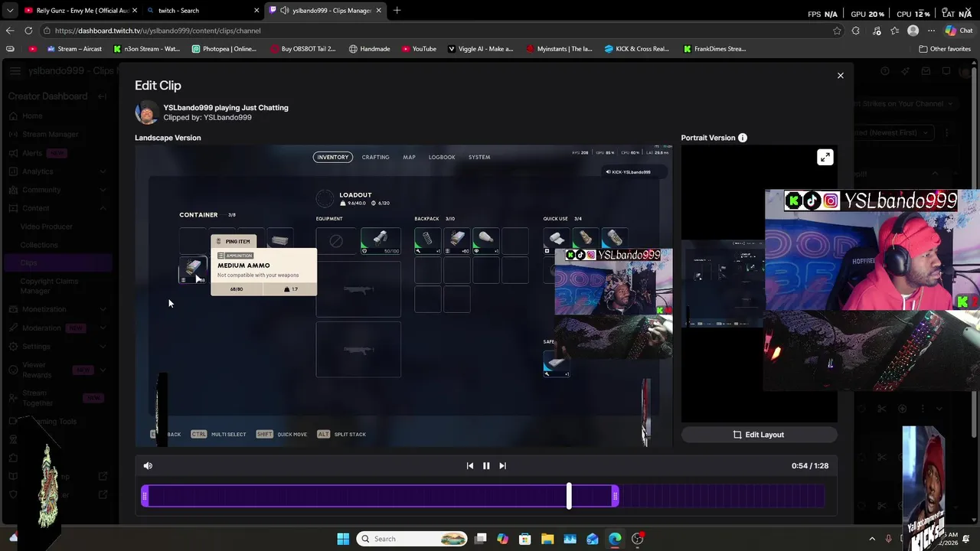Click the left trim handle of the clip
Screen dimensions: 980x551
145,497
